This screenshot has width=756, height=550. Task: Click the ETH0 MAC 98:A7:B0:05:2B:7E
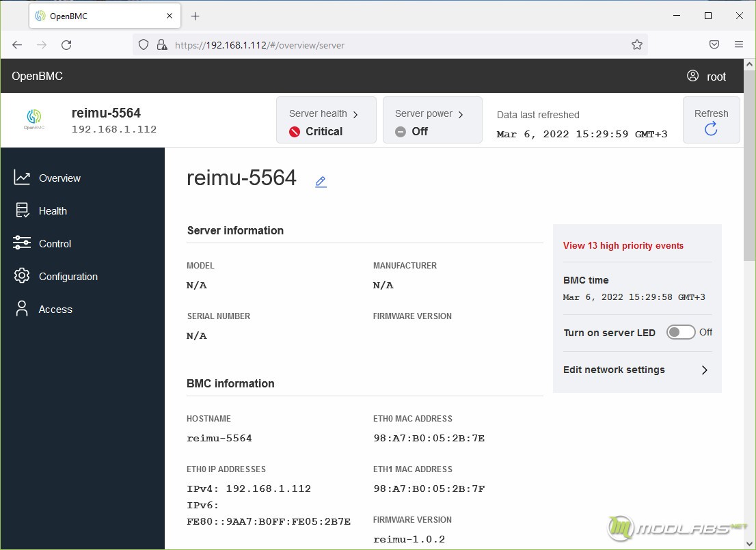429,438
